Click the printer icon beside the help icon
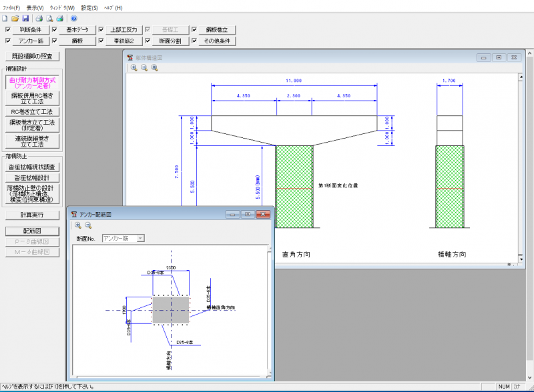Screen dimensions: 534x392 coord(60,19)
